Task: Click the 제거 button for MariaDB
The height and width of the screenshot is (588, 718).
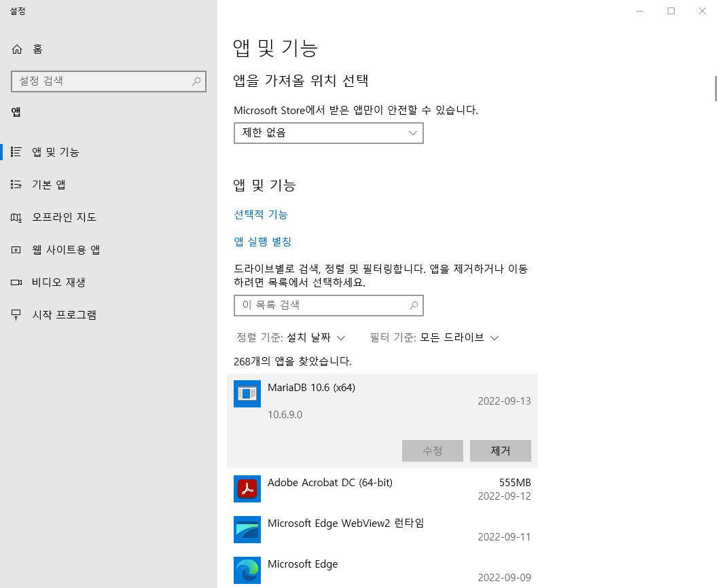Action: point(501,451)
